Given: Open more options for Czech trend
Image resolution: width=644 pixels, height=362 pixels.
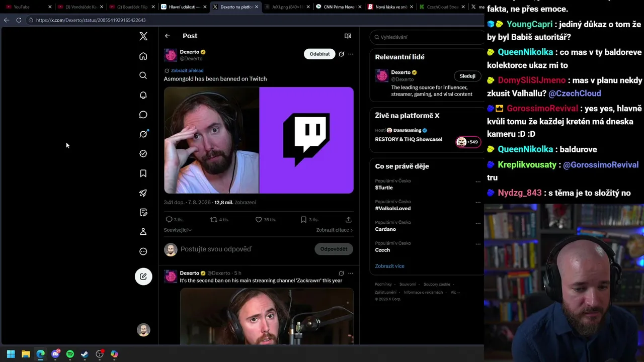Looking at the screenshot, I should coord(478,244).
